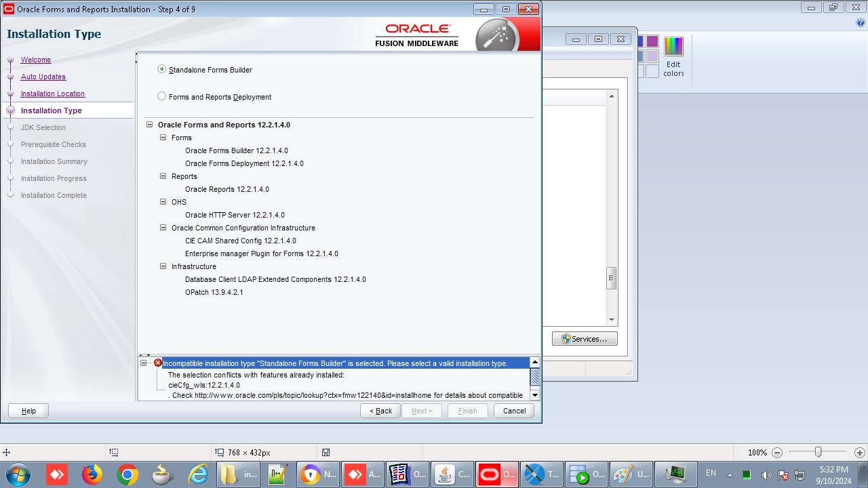Select Standalone Forms Builder option
Viewport: 868px width, 488px height.
coord(161,69)
